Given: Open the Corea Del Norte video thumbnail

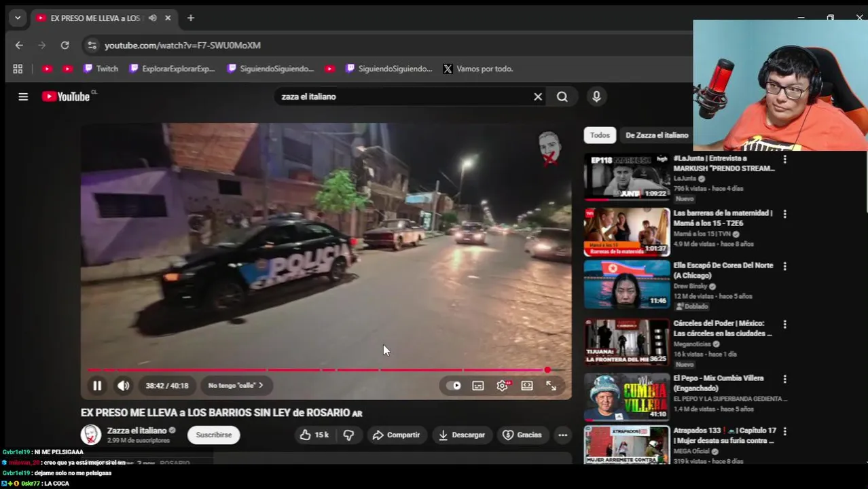Looking at the screenshot, I should click(627, 284).
